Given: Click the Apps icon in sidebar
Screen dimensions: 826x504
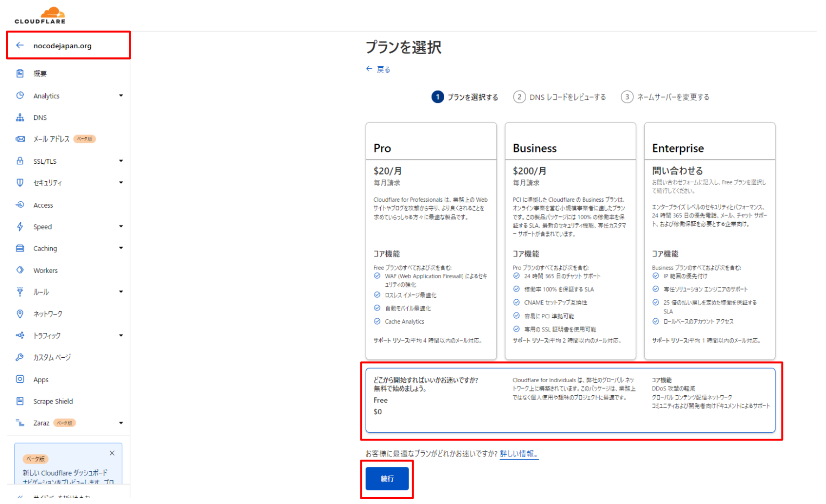Looking at the screenshot, I should pos(20,379).
